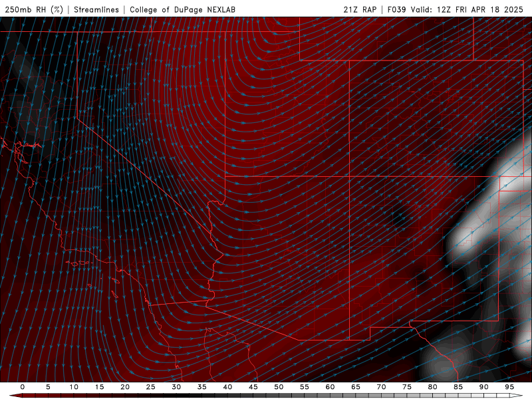Click the colorbar label '40'

click(227, 387)
